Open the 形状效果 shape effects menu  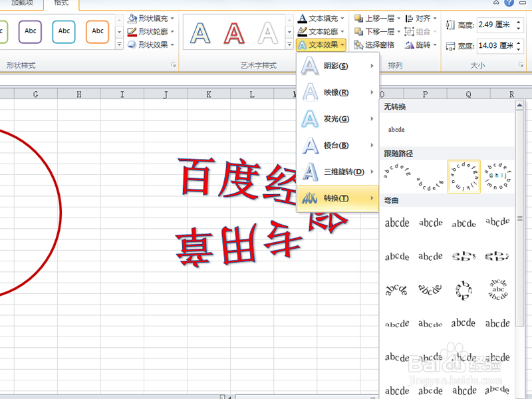(151, 45)
